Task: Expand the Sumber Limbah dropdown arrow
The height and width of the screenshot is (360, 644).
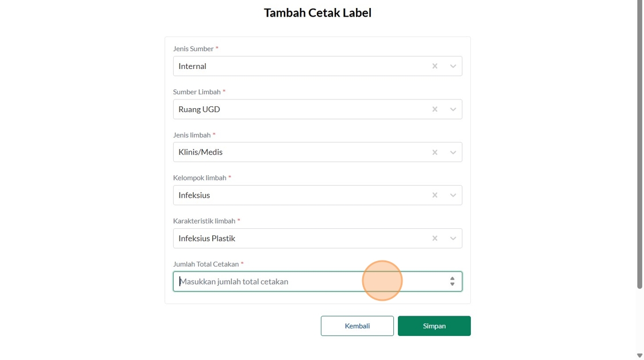Action: [x=453, y=109]
